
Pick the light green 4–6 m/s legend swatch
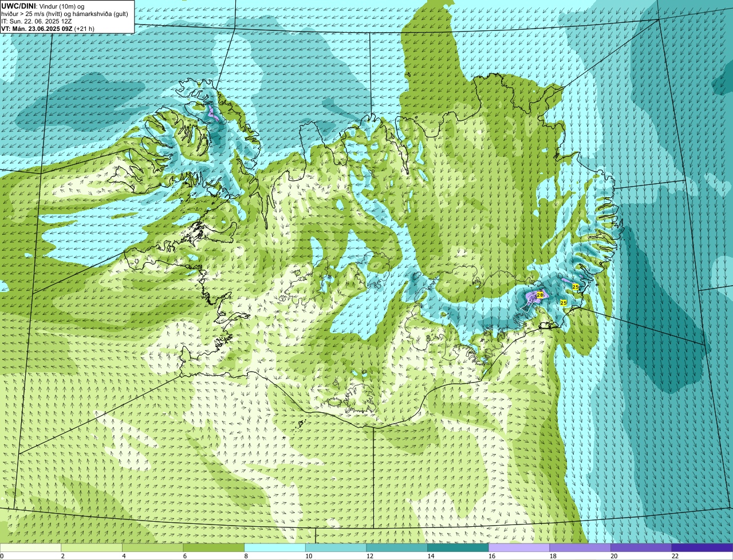point(153,547)
